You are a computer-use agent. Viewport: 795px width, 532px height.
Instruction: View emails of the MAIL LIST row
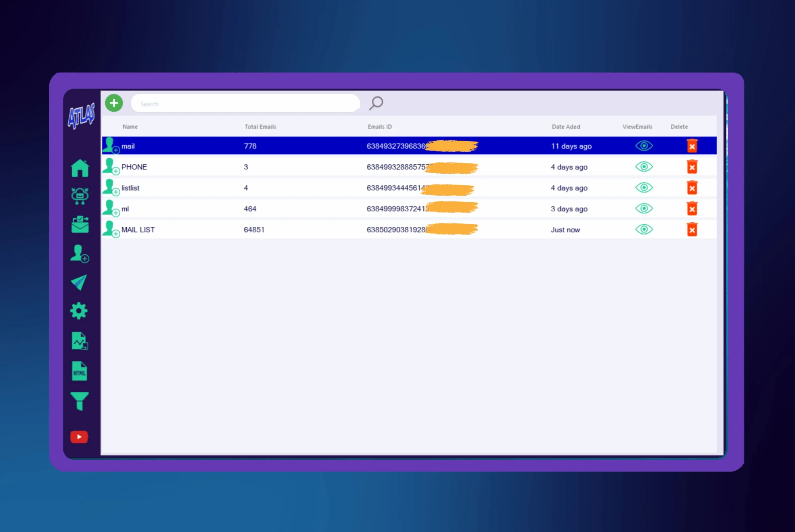644,230
